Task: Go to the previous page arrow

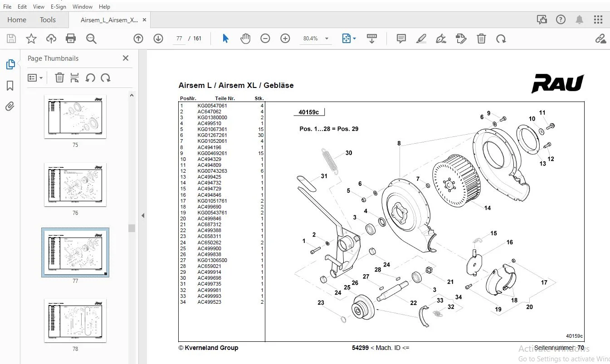Action: pyautogui.click(x=138, y=39)
